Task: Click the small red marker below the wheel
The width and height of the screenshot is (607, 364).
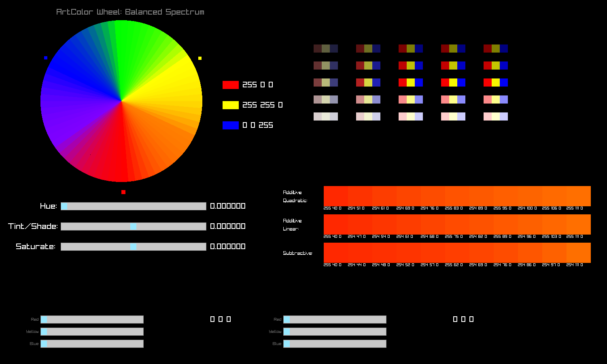Action: (123, 192)
